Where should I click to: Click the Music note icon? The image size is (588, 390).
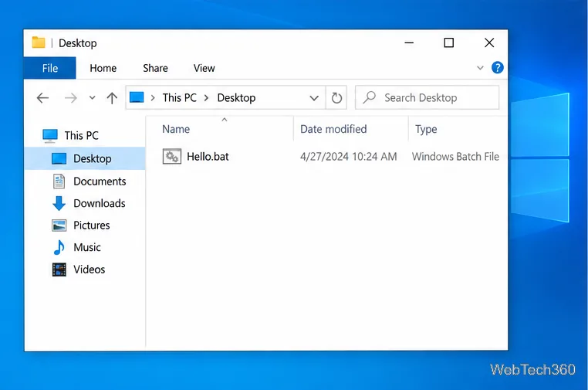click(59, 247)
